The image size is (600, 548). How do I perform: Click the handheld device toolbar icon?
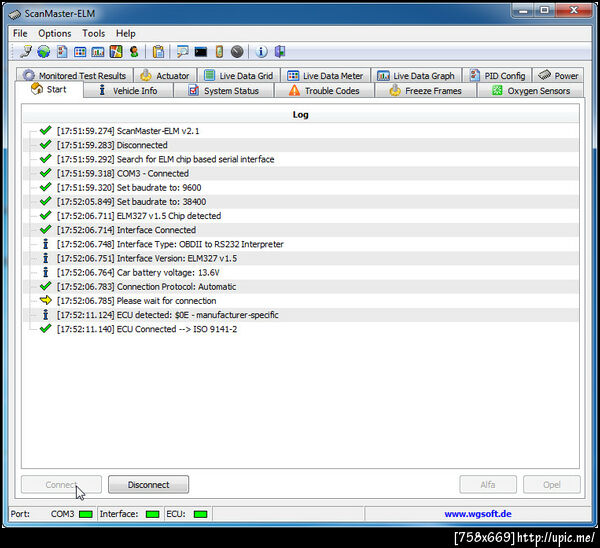tap(219, 51)
